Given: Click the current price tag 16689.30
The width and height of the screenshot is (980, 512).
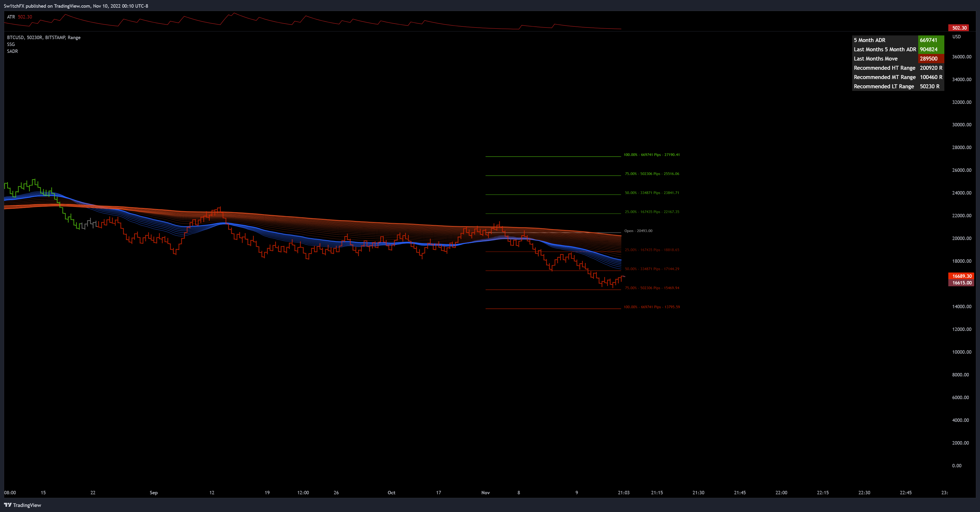Looking at the screenshot, I should 961,276.
